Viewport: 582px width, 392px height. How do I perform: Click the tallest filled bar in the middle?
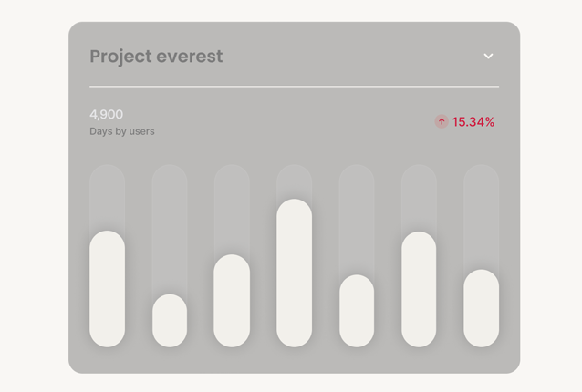pyautogui.click(x=294, y=273)
